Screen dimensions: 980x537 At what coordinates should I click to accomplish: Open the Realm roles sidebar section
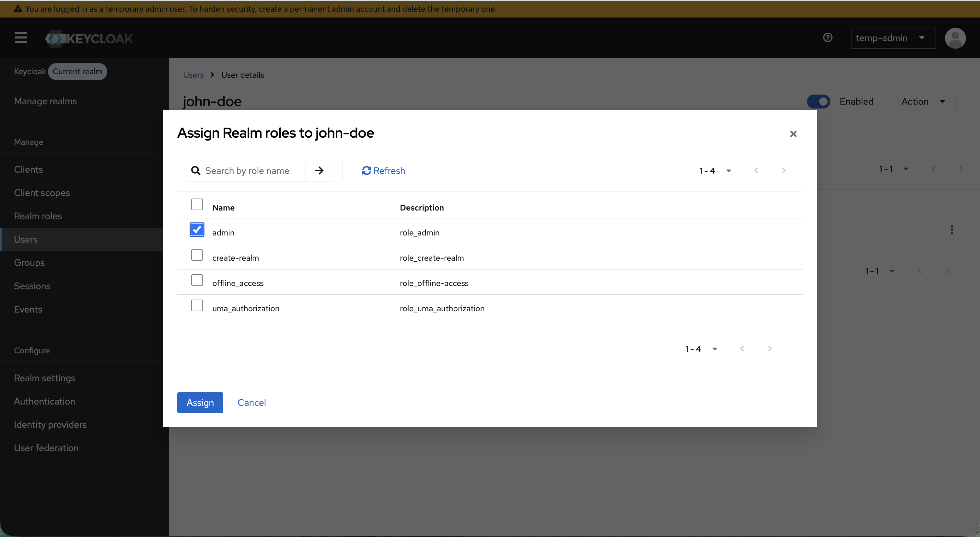click(38, 216)
